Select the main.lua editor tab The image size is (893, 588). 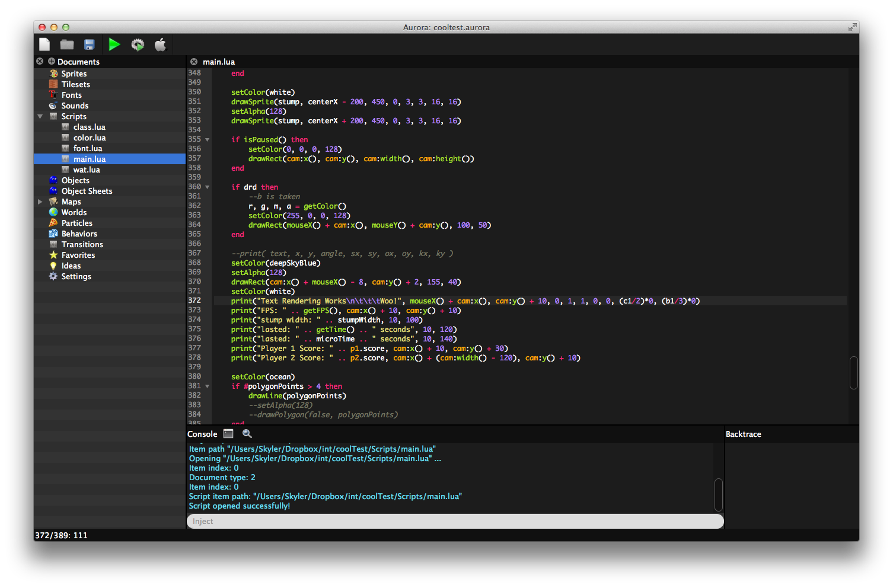pyautogui.click(x=219, y=62)
